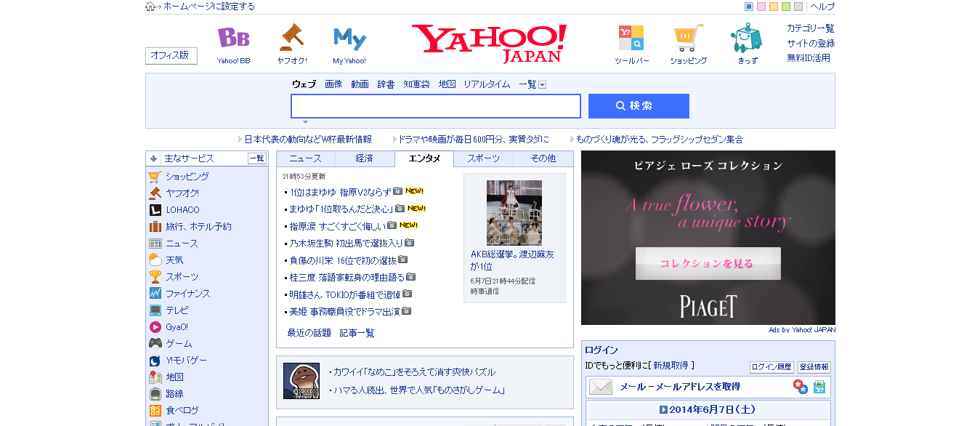Viewport: 980px width, 426px height.
Task: Focus the web search input box
Action: point(436,106)
